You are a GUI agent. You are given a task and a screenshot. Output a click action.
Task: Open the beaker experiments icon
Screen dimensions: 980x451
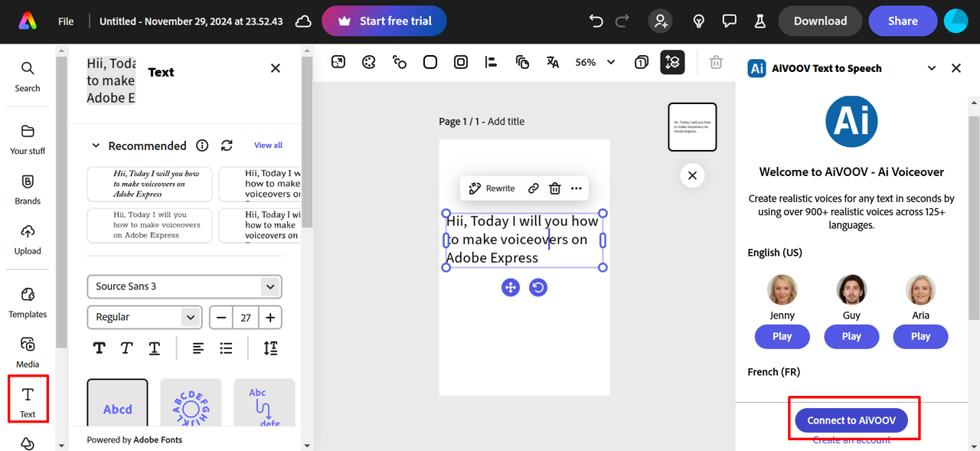pyautogui.click(x=760, y=21)
